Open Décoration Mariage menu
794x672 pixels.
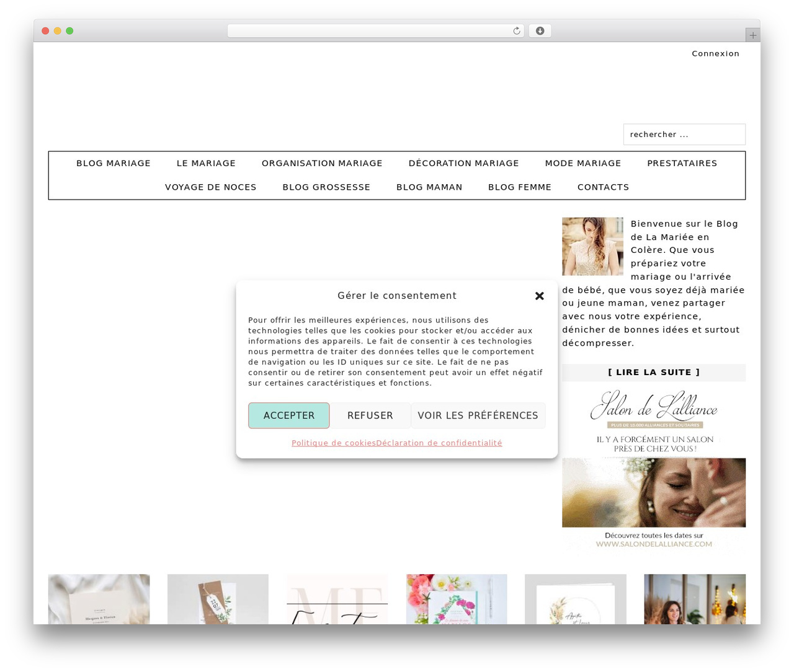click(463, 163)
